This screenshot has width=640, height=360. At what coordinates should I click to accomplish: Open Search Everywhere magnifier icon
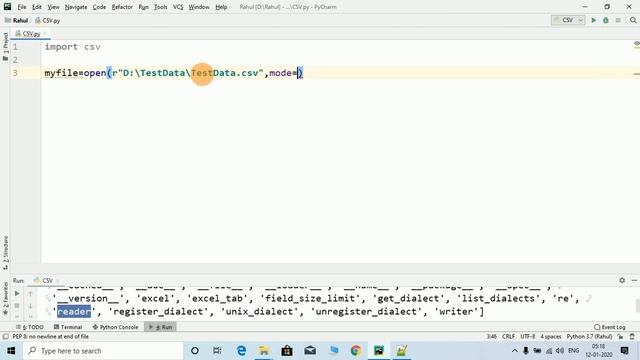coord(633,20)
